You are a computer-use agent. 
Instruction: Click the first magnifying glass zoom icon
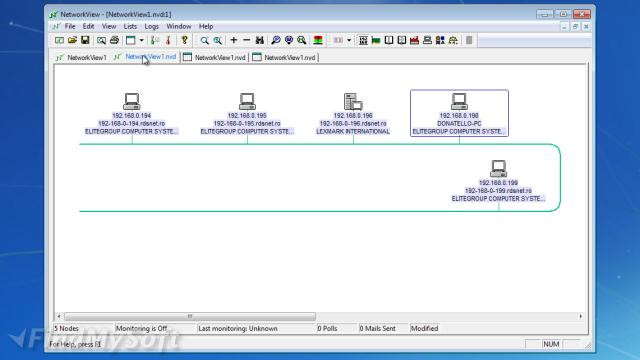pyautogui.click(x=204, y=40)
